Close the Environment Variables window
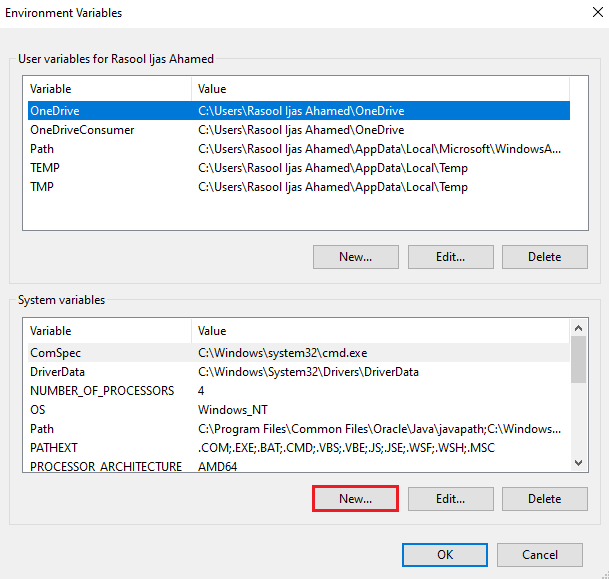The width and height of the screenshot is (609, 579). coord(598,12)
